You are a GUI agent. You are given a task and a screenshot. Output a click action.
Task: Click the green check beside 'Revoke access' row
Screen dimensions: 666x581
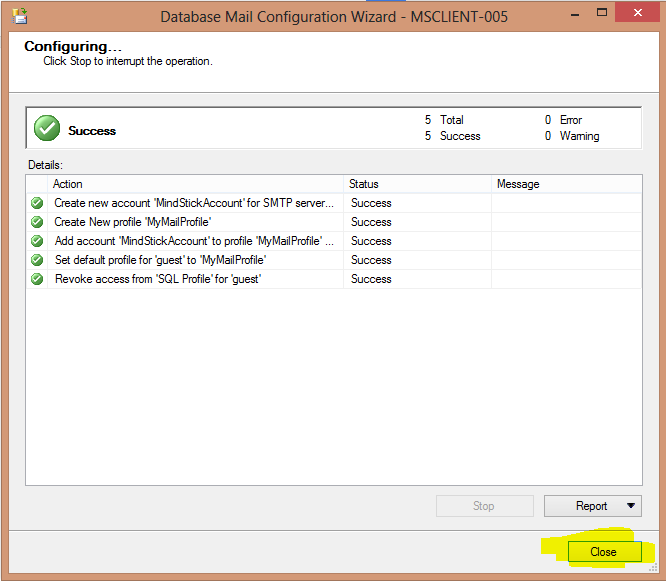(37, 279)
